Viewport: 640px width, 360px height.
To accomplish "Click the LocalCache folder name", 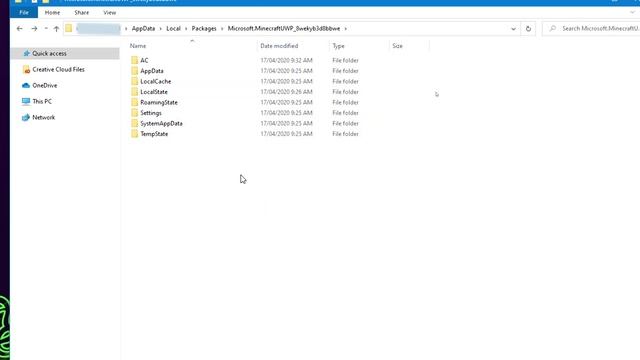I will [156, 82].
